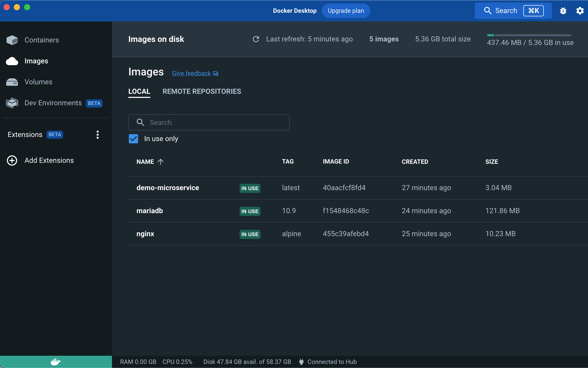Click the Docker whale icon at bottom left
The image size is (588, 368).
56,362
